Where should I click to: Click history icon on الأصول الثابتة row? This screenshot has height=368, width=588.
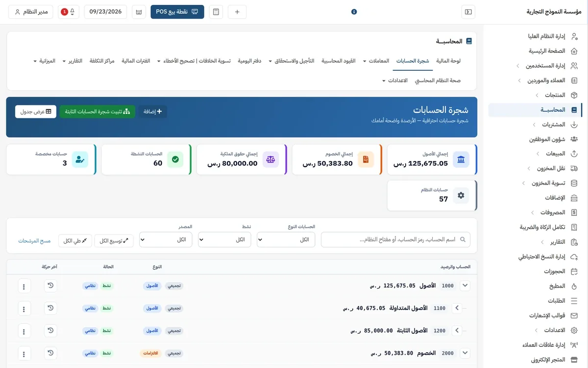50,331
